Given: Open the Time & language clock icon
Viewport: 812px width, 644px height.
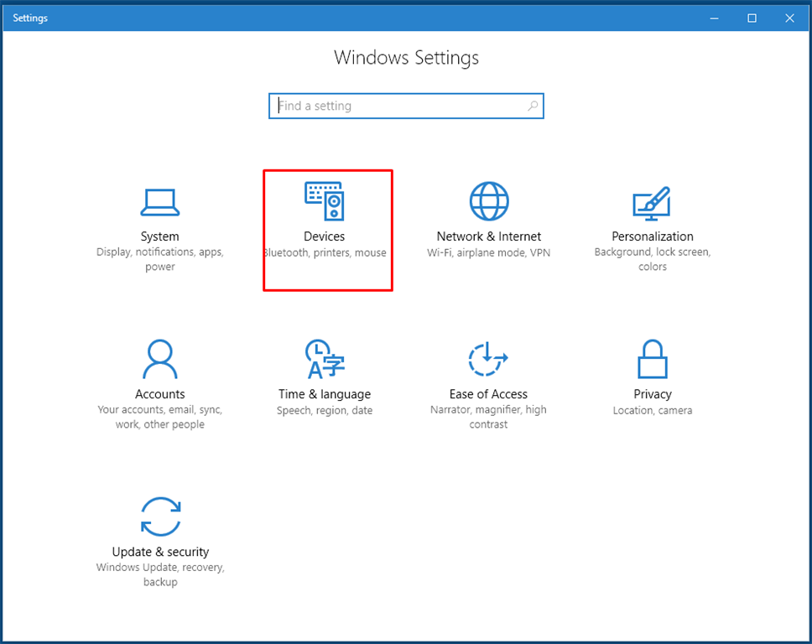Looking at the screenshot, I should [325, 359].
